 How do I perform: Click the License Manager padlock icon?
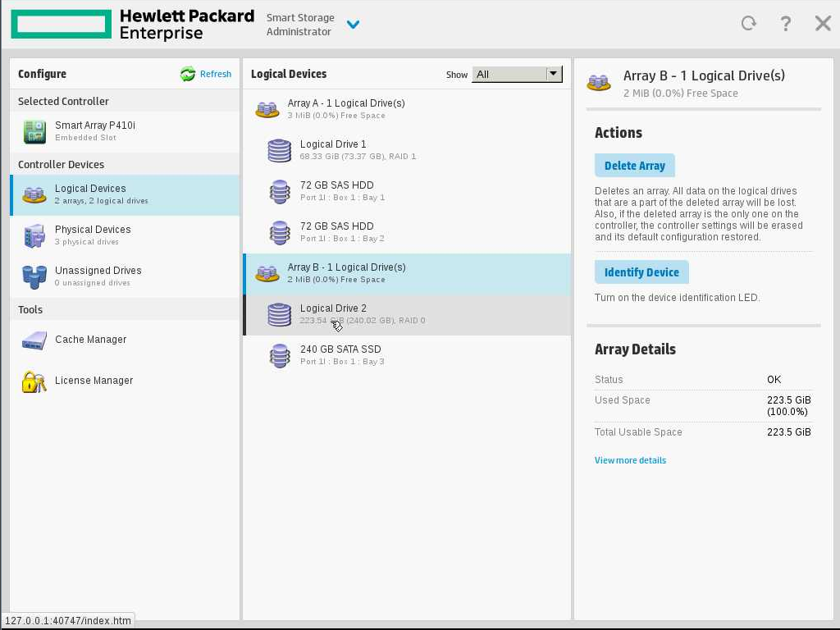(x=34, y=381)
